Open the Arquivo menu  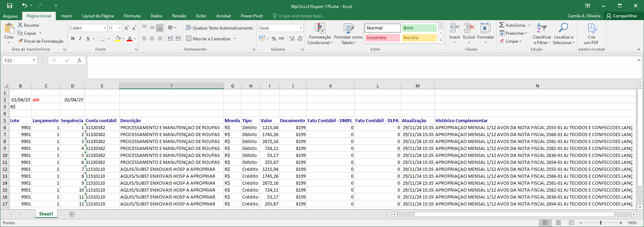10,16
